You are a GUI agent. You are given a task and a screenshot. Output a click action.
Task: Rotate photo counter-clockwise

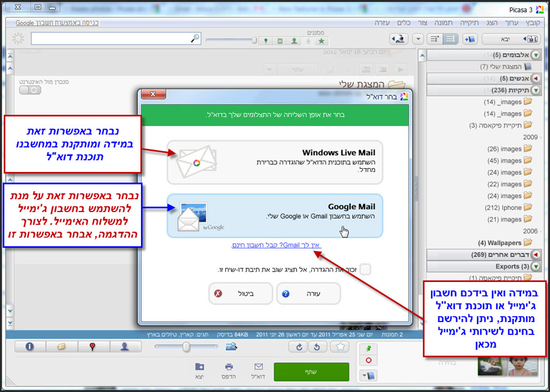click(x=317, y=347)
